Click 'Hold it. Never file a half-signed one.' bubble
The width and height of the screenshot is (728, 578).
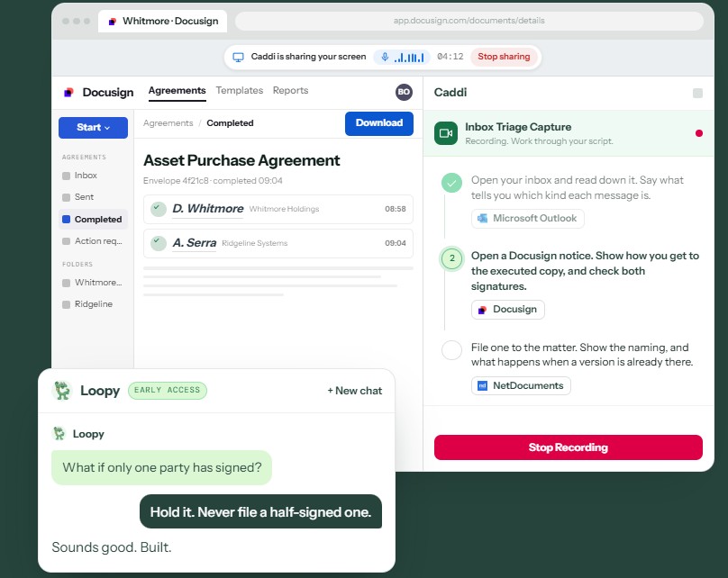(x=260, y=511)
